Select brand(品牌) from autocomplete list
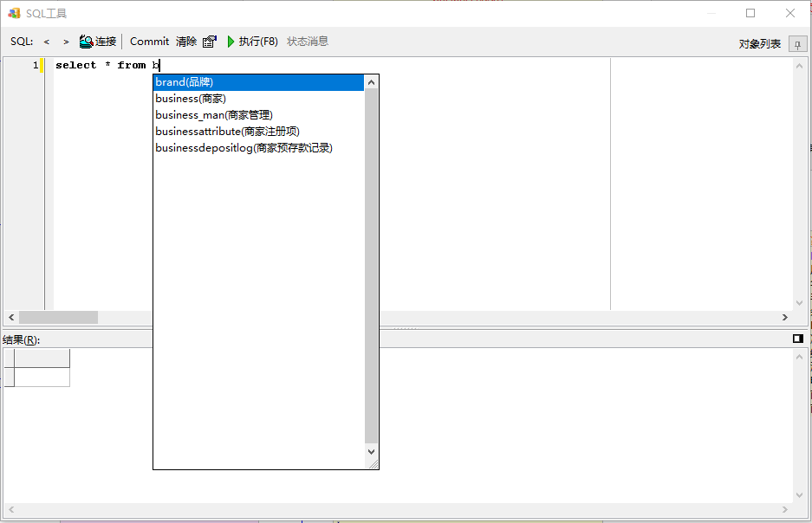This screenshot has width=812, height=523. tap(259, 82)
